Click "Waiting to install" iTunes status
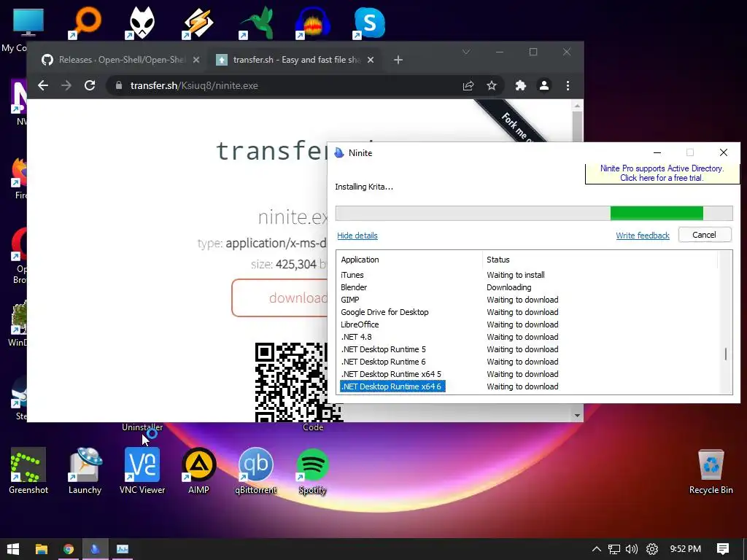The height and width of the screenshot is (560, 747). [x=516, y=275]
